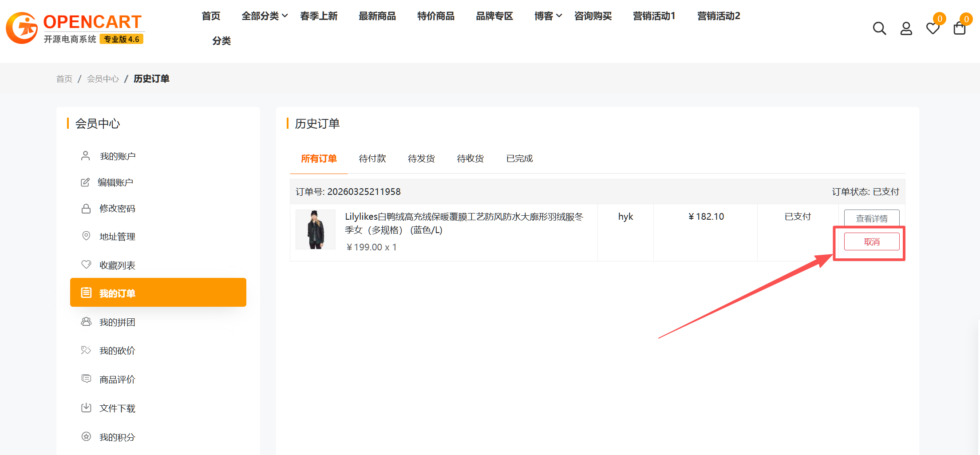Switch to the 待发货 tab

pyautogui.click(x=421, y=158)
